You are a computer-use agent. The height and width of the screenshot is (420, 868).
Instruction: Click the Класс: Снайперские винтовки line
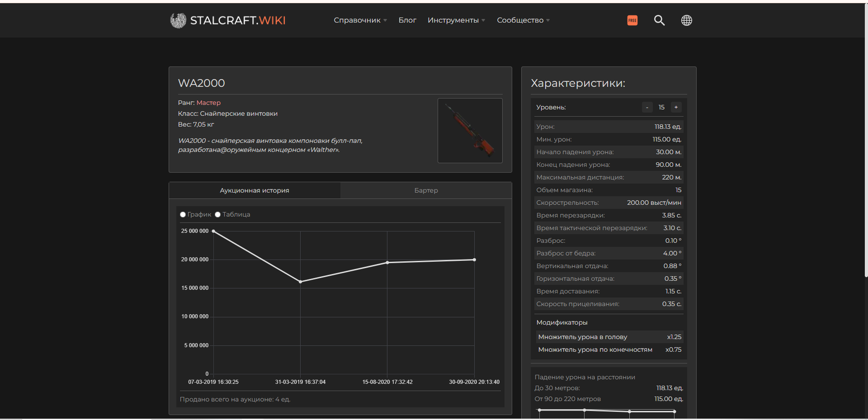click(228, 113)
